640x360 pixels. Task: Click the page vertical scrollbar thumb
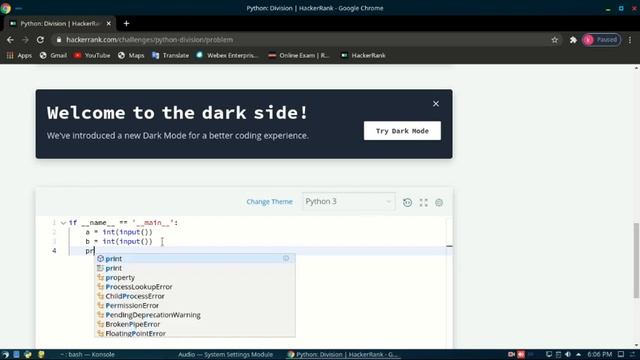(x=636, y=260)
